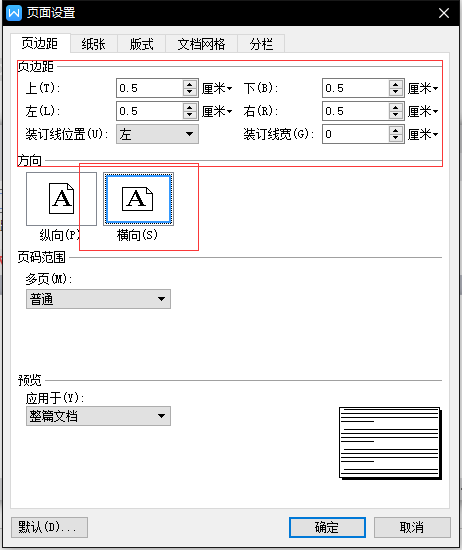Switch to the 纸张 tab

[93, 44]
